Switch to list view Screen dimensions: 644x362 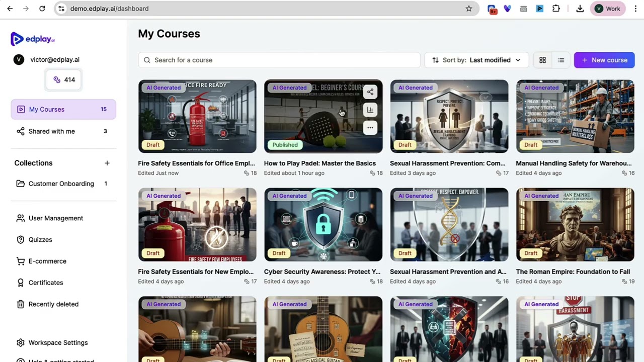coord(561,60)
